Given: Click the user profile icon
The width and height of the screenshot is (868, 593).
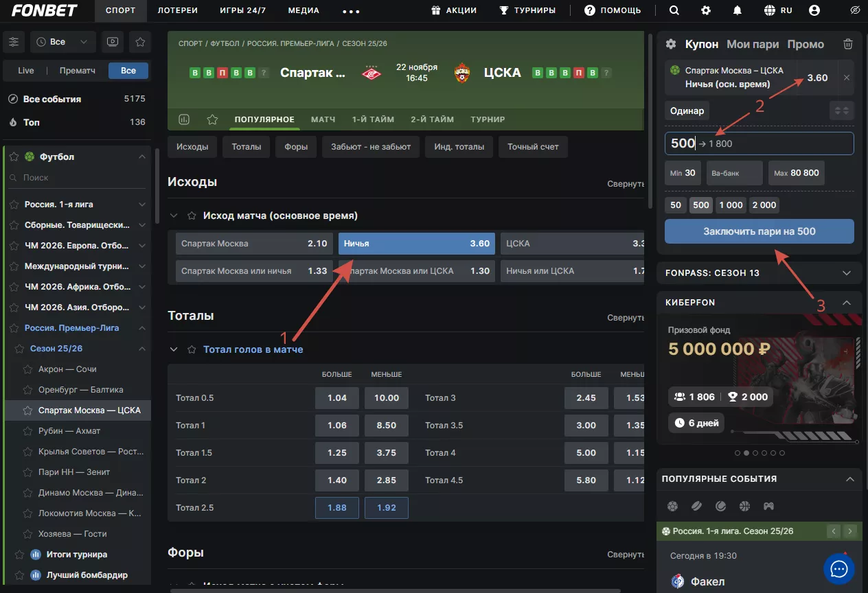Looking at the screenshot, I should (x=814, y=10).
